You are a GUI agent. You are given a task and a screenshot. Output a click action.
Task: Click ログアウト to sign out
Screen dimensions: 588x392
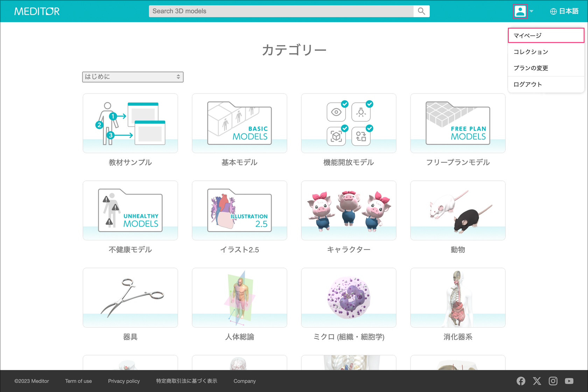click(x=528, y=84)
